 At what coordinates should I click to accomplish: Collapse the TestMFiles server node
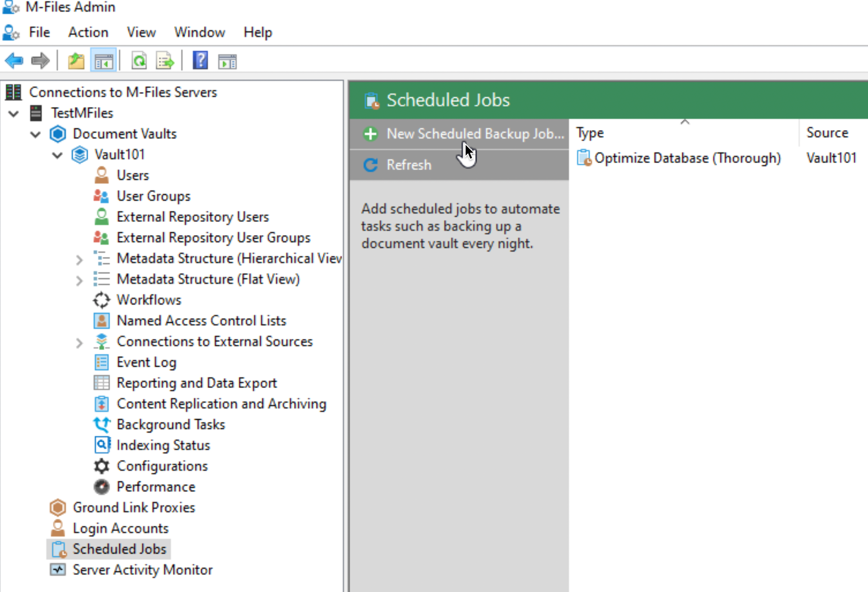[x=14, y=114]
